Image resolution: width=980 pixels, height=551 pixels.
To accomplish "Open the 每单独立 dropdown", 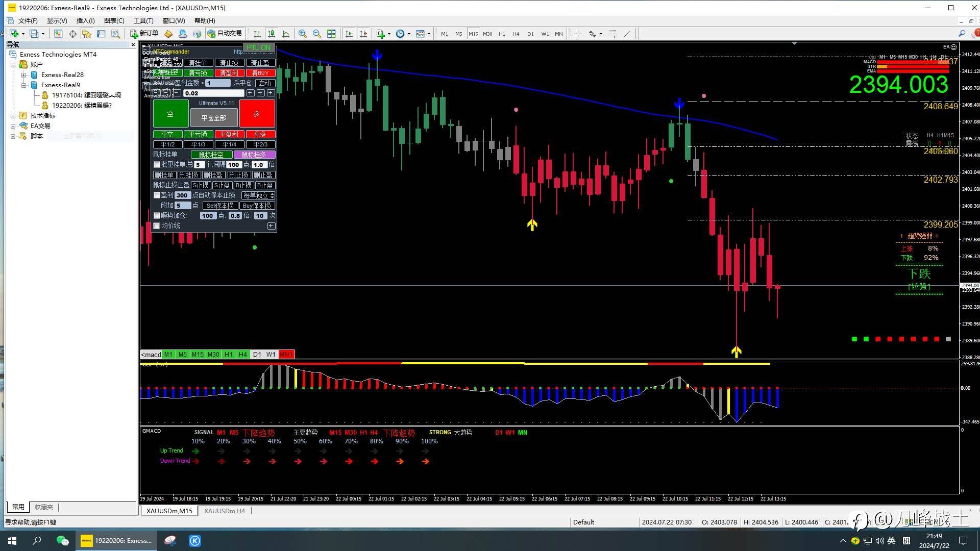I will pyautogui.click(x=258, y=195).
